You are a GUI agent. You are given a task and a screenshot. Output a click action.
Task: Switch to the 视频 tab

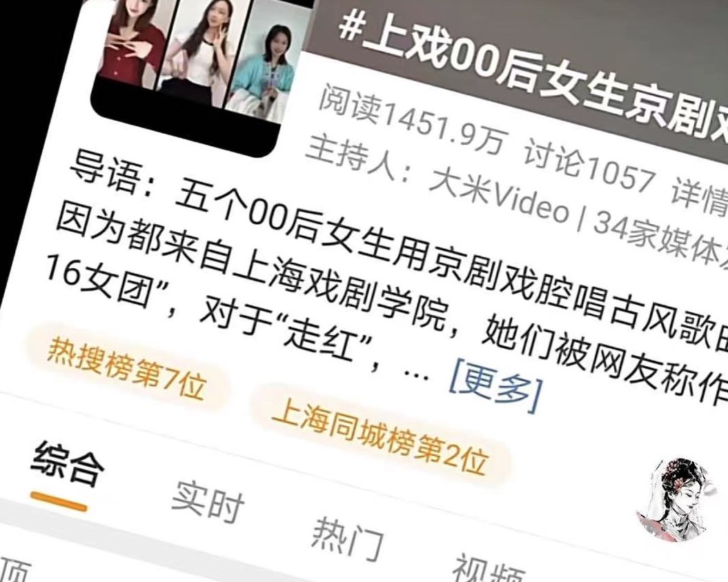[x=489, y=570]
